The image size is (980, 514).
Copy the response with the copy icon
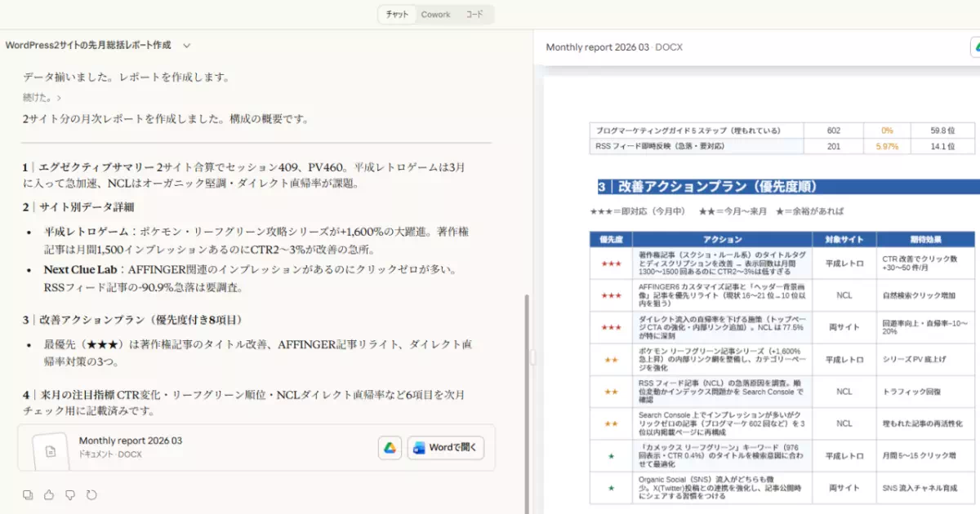pyautogui.click(x=28, y=494)
